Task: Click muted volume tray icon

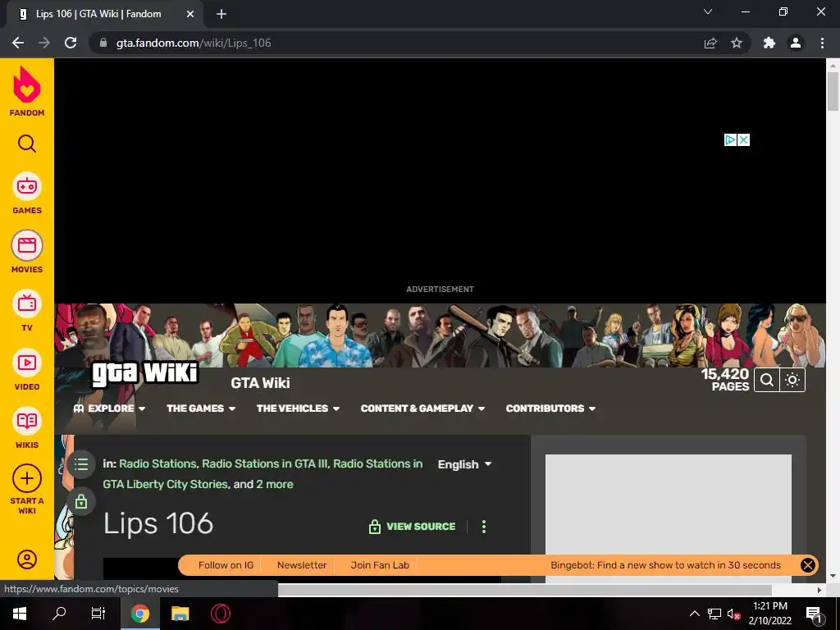Action: [x=733, y=614]
